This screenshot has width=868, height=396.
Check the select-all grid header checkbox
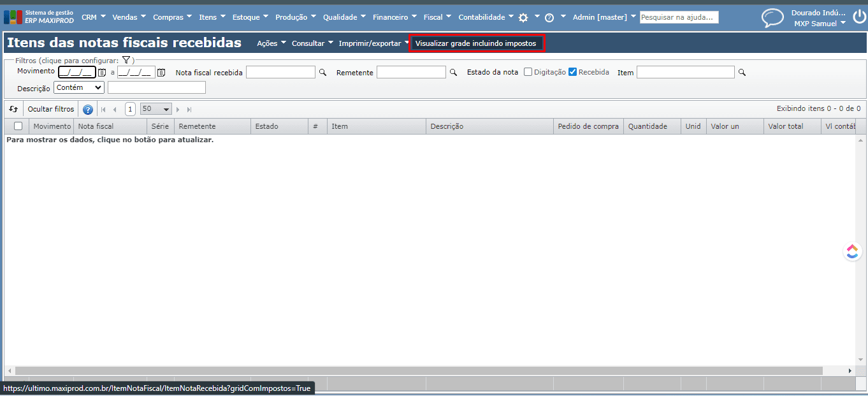18,126
